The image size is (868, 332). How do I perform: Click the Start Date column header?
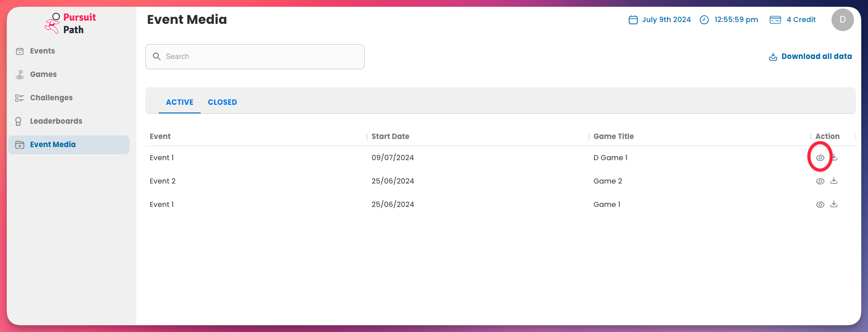(390, 136)
